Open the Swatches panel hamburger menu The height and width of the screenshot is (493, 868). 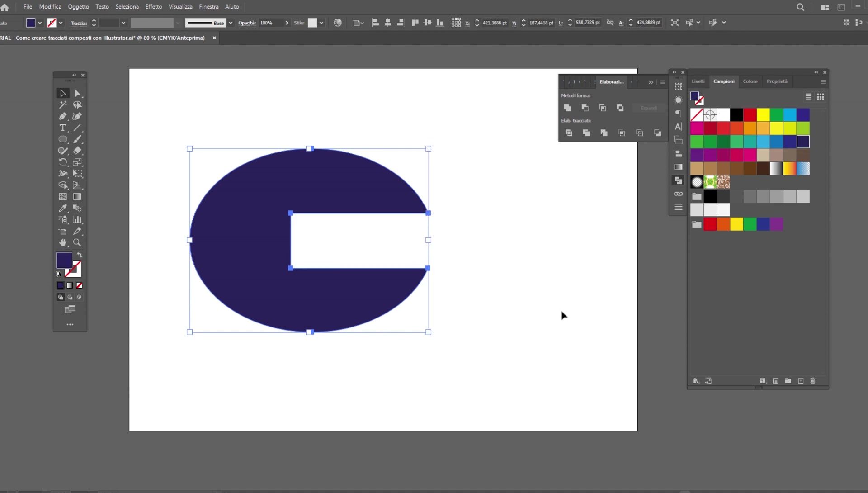coord(823,82)
